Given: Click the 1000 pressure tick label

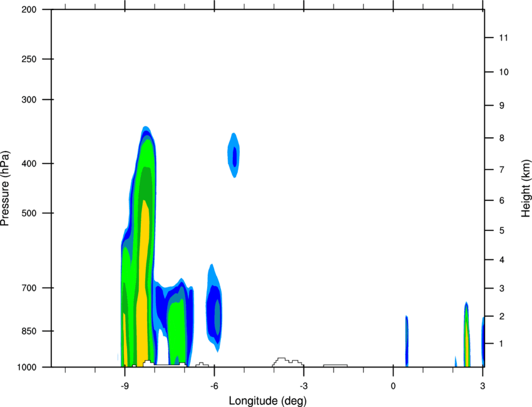Looking at the screenshot, I should coord(28,367).
